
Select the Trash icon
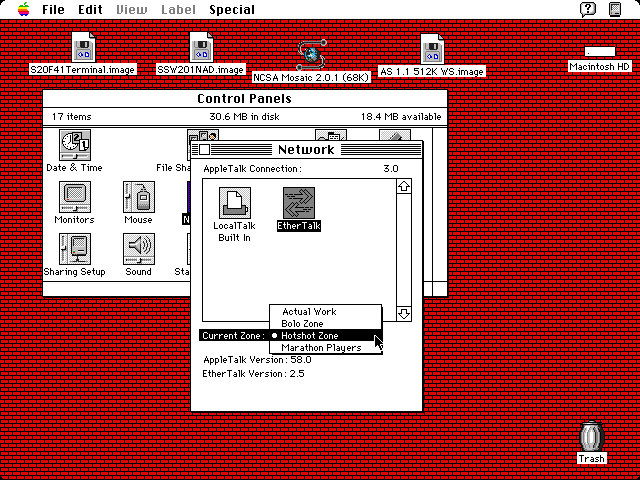point(591,436)
